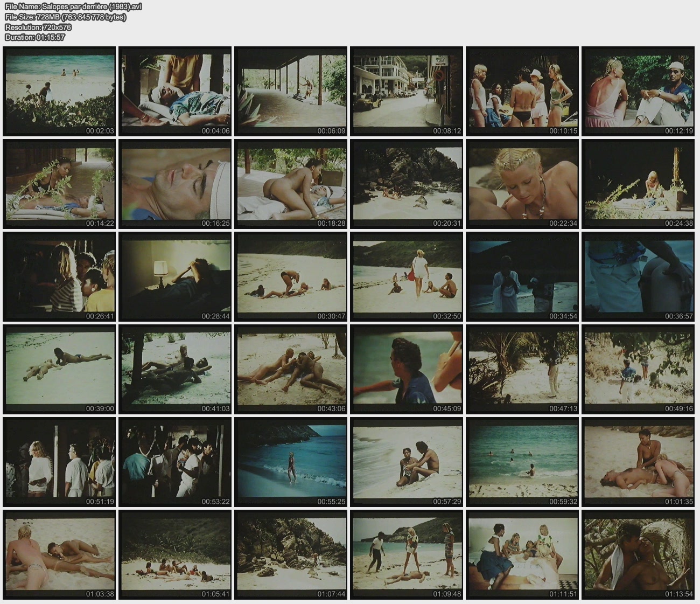Open the swimmers-in-sea thumbnail at 00:59:32
700x604 pixels.
click(x=522, y=462)
